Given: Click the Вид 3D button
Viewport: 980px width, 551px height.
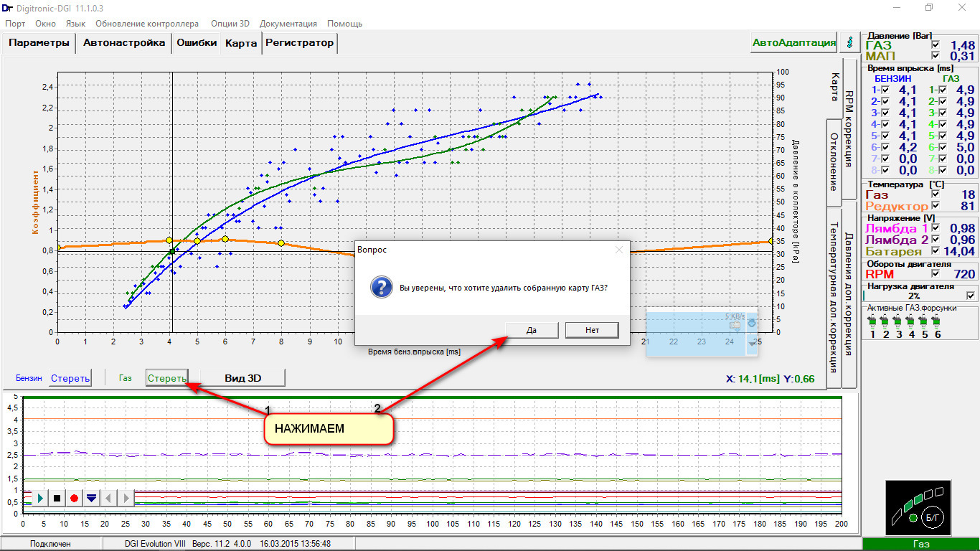Looking at the screenshot, I should pos(242,378).
